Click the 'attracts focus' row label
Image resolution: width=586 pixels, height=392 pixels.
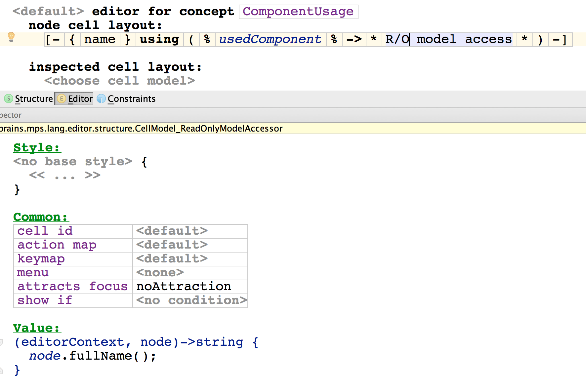tap(73, 286)
